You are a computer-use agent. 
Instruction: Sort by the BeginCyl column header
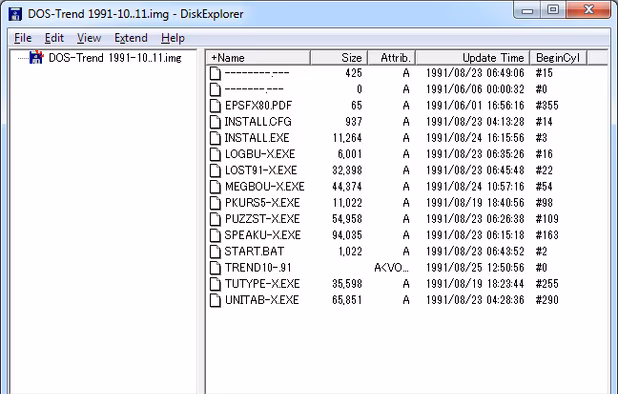558,58
